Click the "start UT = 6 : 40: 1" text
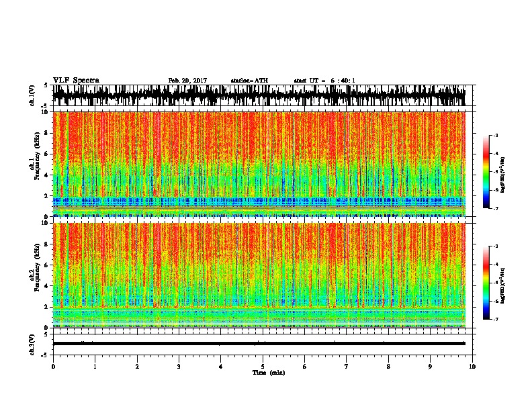This screenshot has width=532, height=411. pos(324,81)
